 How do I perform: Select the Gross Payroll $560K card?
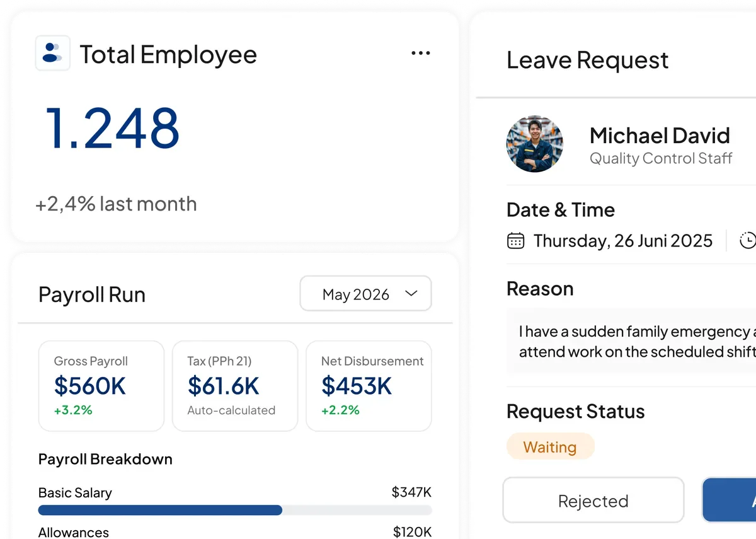coord(101,386)
